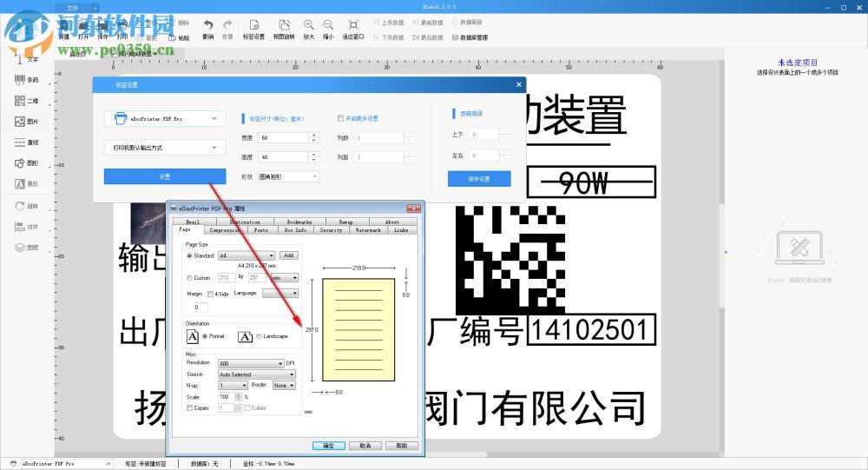Screen dimensions: 868x470
Task: Click the blue 设置 button in label settings
Action: point(165,176)
